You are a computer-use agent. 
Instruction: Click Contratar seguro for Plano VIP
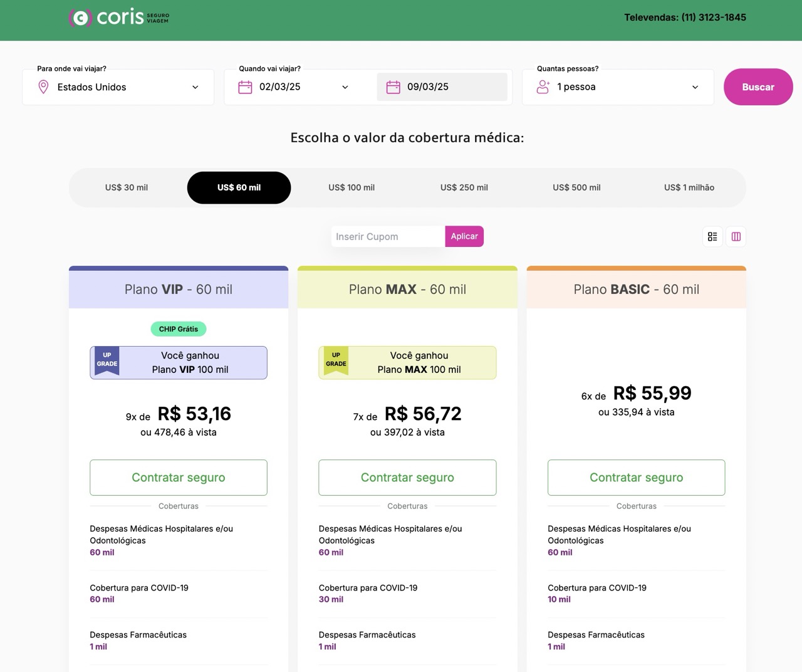(179, 478)
